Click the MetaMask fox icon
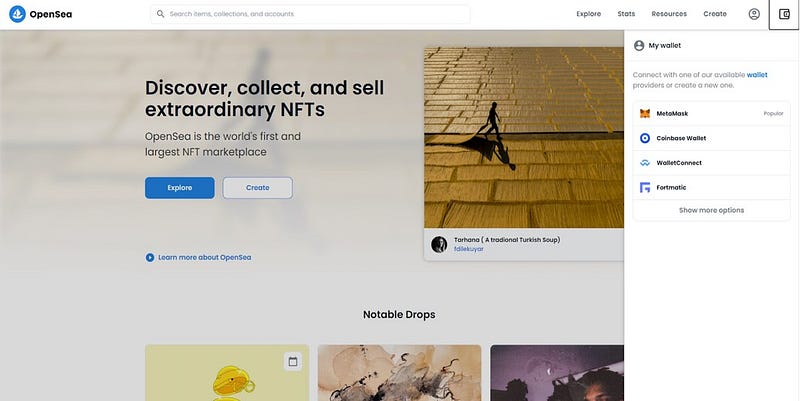This screenshot has height=401, width=800. 645,113
